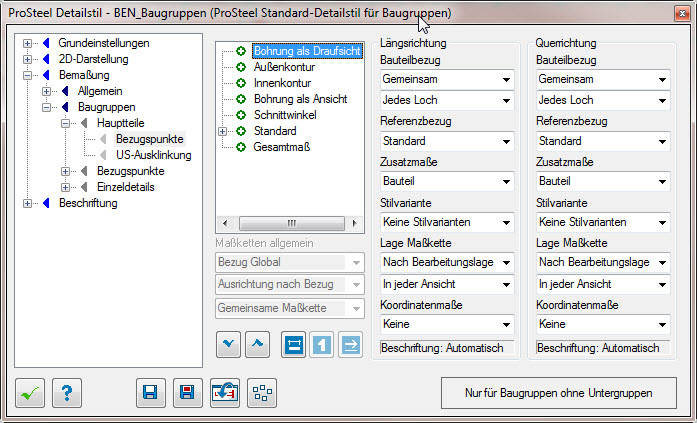Select Bezugspunkte under Hauptteile
Viewport: 697px width, 423px height.
pos(150,139)
